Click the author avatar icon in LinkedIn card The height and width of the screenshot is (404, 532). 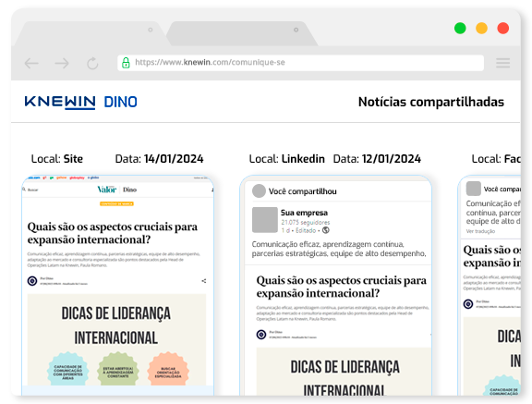pyautogui.click(x=261, y=335)
